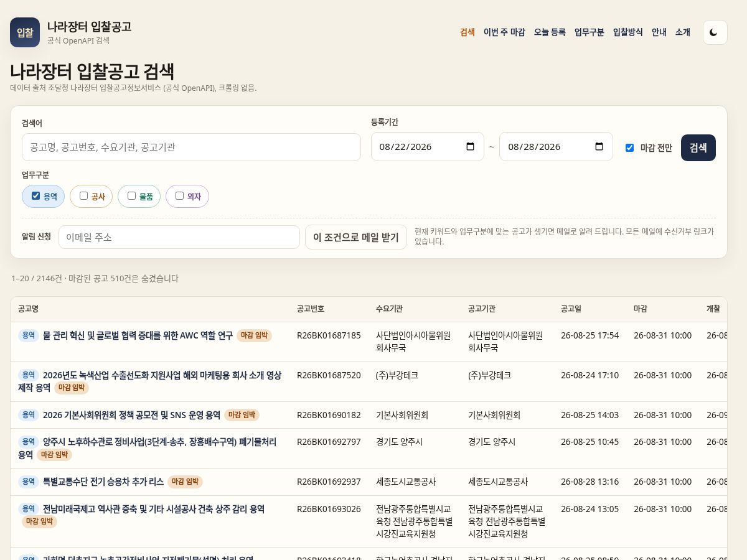
Task: Click the end date field 08/28/2026
Action: click(x=557, y=147)
